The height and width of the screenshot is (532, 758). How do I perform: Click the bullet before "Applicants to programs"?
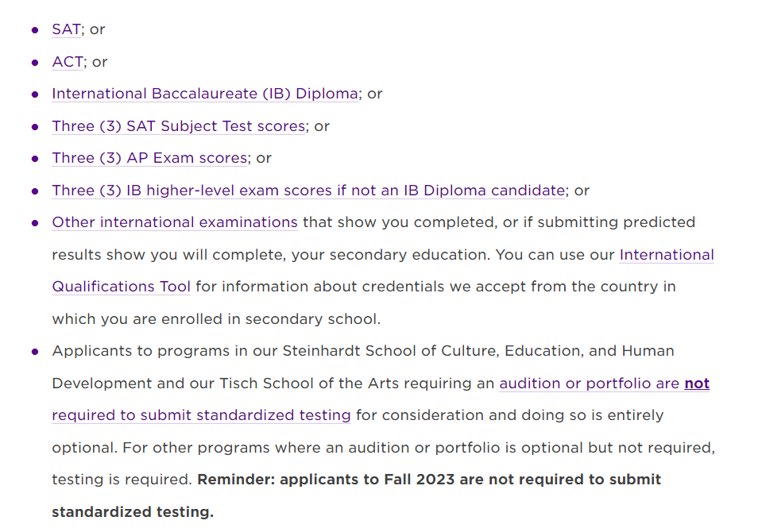click(x=35, y=351)
